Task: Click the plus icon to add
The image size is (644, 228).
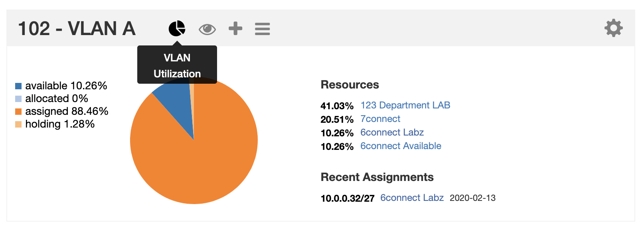Action: tap(235, 29)
